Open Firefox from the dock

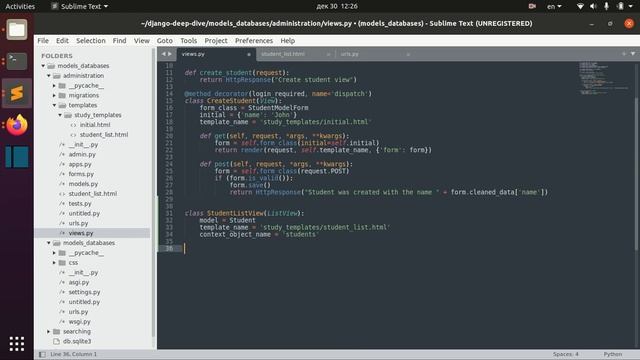17,125
